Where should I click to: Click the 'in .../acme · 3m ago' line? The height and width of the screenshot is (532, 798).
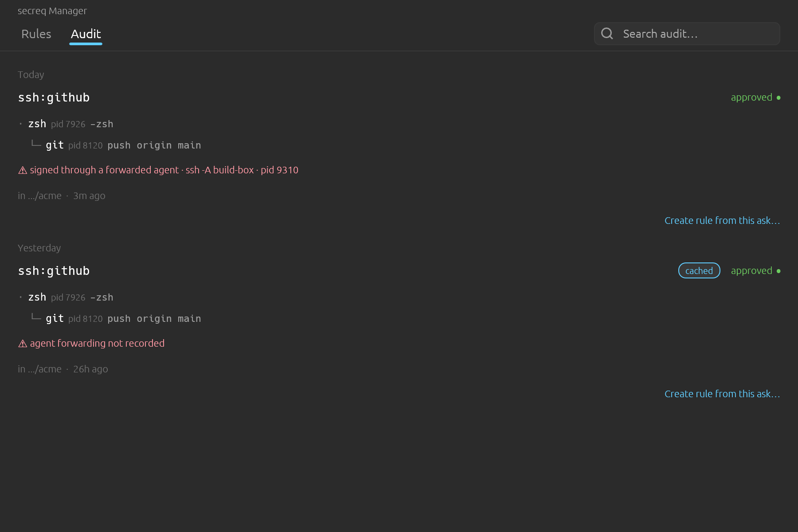(62, 196)
